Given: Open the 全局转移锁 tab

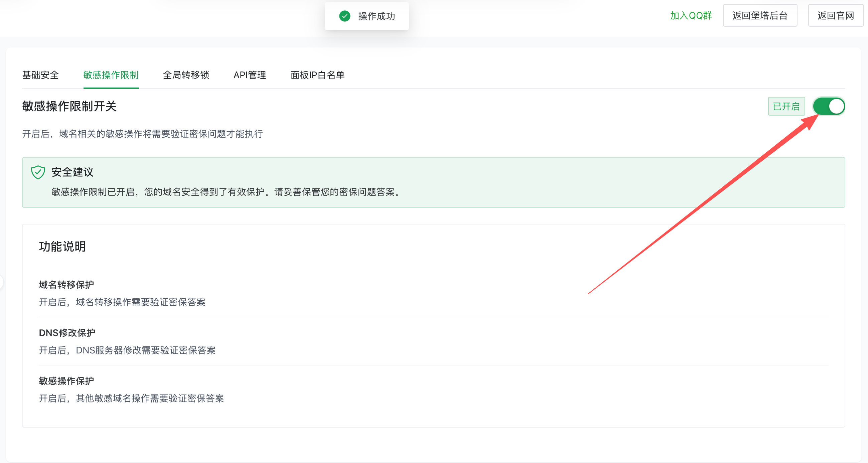Looking at the screenshot, I should (186, 75).
